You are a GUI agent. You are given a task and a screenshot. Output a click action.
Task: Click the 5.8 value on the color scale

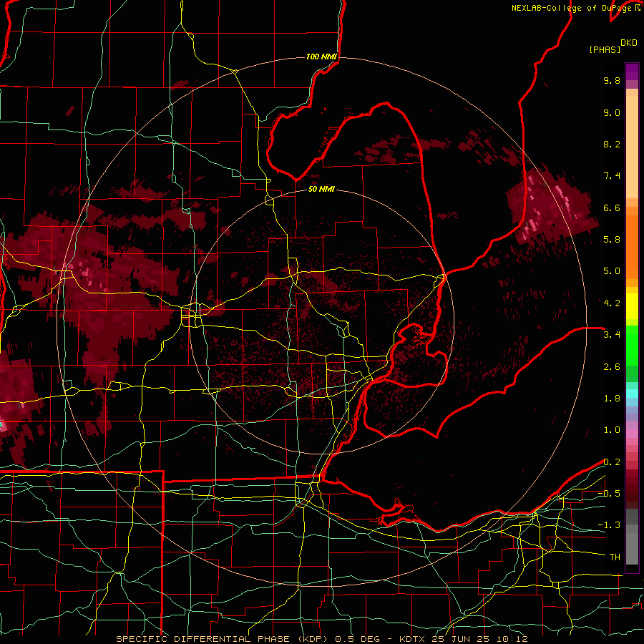tap(612, 240)
